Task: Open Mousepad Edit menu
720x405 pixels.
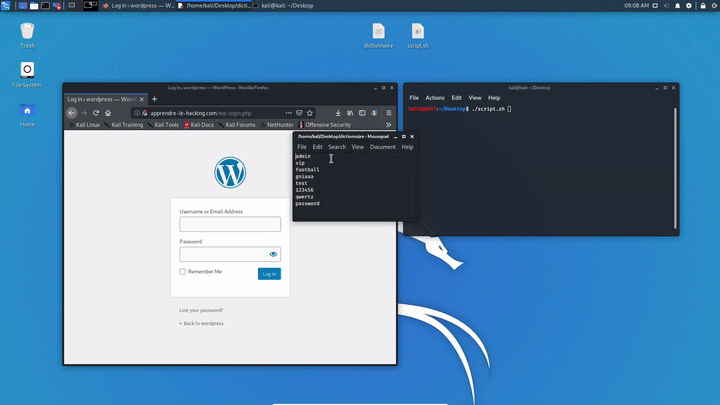Action: pyautogui.click(x=317, y=147)
